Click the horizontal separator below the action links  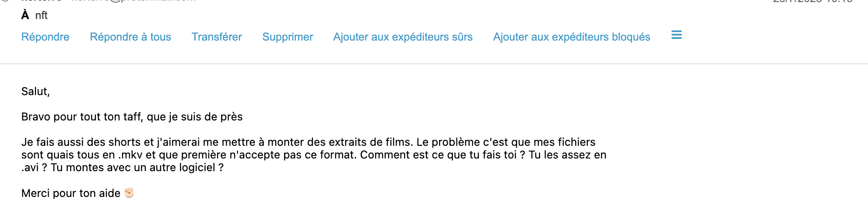(x=434, y=64)
